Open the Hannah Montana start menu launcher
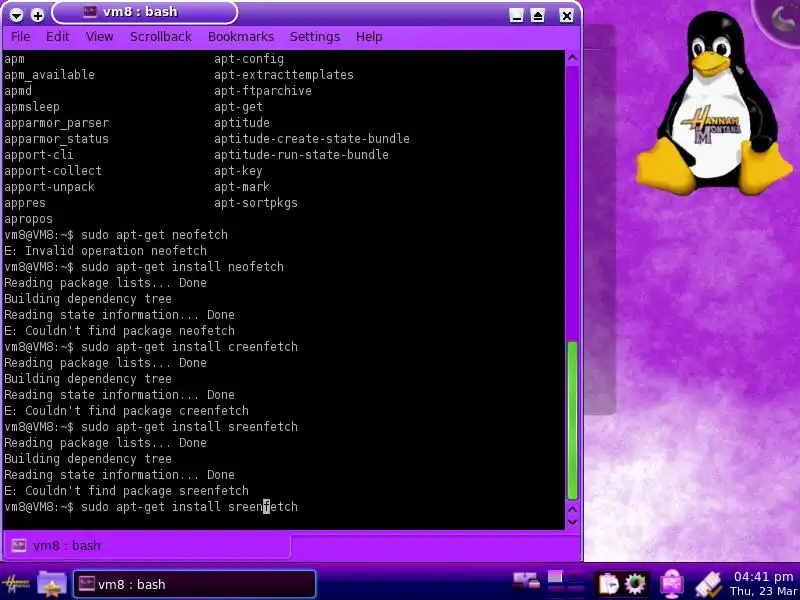The width and height of the screenshot is (800, 600). coord(15,584)
